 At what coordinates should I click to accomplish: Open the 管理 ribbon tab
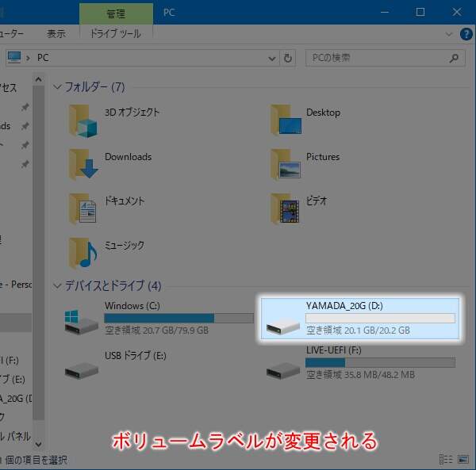pyautogui.click(x=116, y=13)
